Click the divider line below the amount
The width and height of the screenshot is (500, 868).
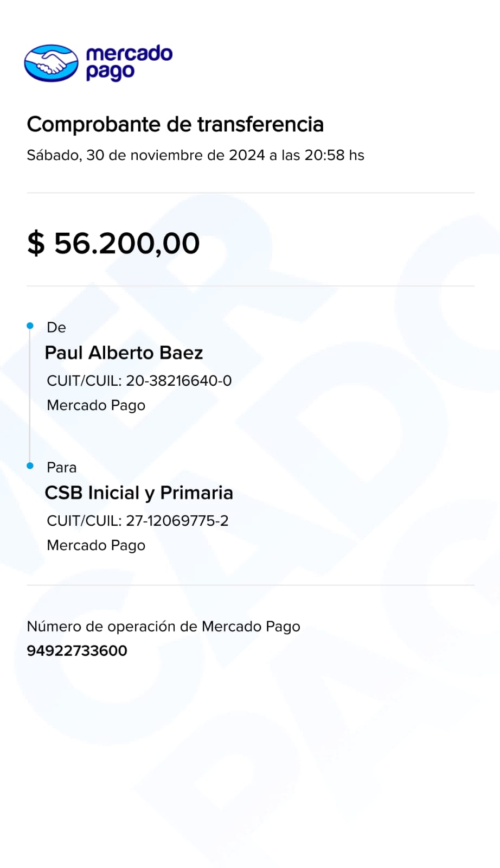point(250,286)
